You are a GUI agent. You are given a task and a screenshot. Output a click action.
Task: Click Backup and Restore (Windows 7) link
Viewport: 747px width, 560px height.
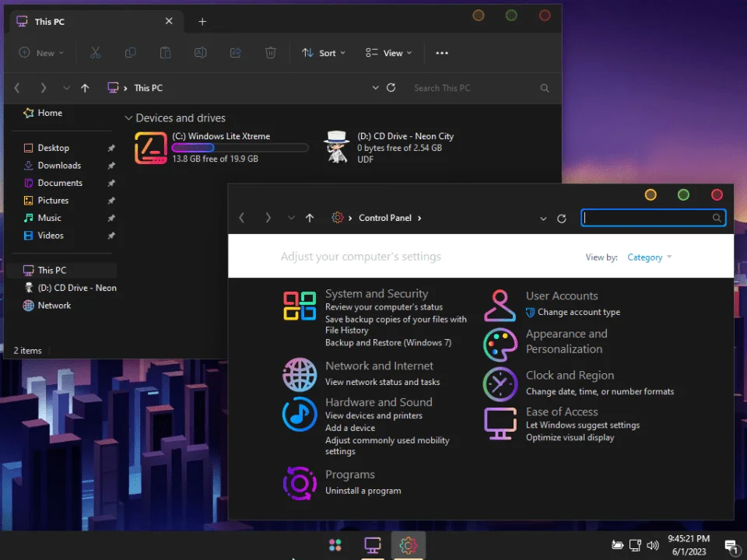pos(388,342)
